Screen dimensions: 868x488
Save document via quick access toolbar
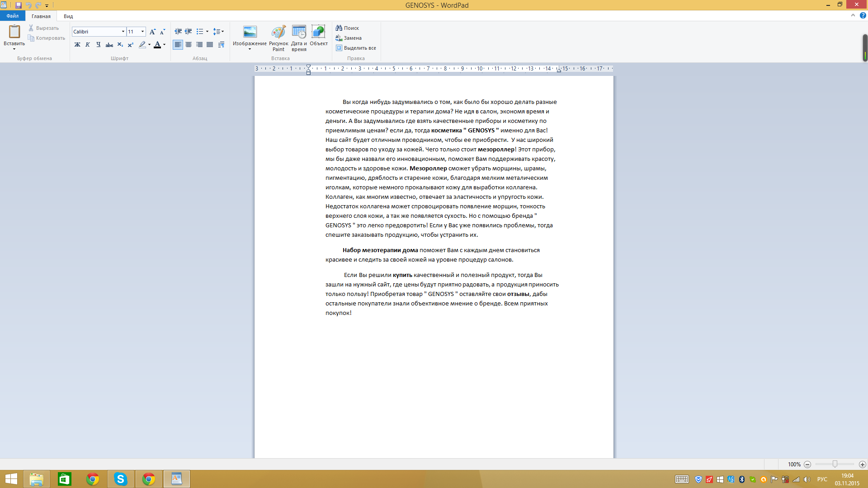[19, 5]
